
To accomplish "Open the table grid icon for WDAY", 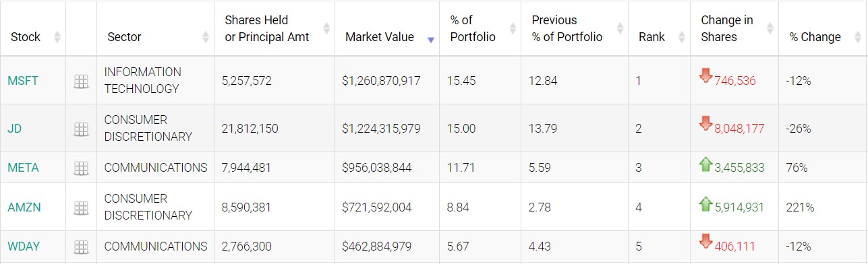I will (x=81, y=247).
